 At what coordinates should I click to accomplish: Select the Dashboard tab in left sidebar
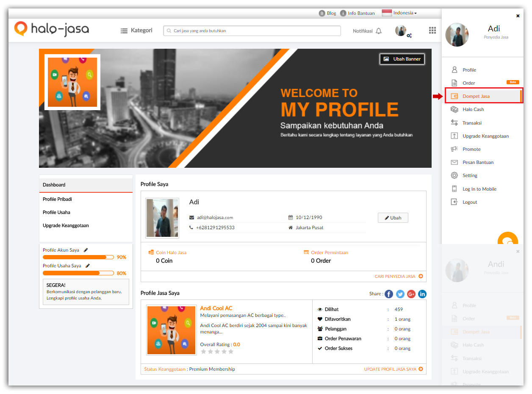point(86,185)
